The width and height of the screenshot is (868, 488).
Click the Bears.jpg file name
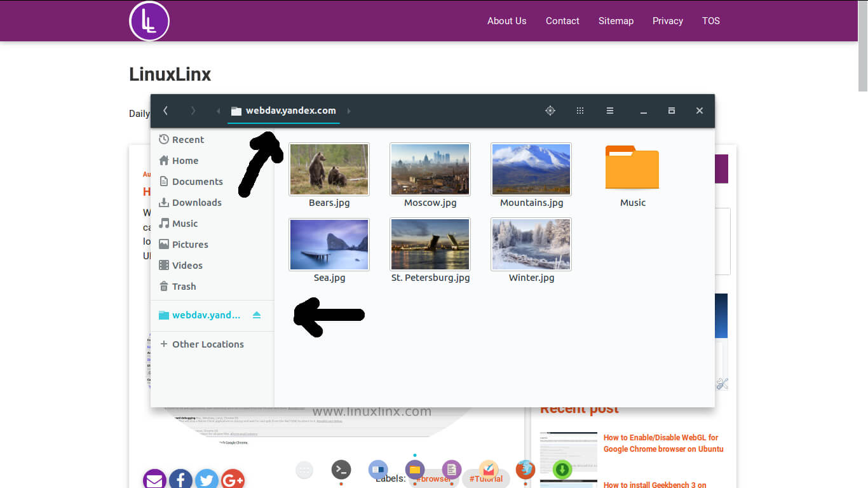329,203
